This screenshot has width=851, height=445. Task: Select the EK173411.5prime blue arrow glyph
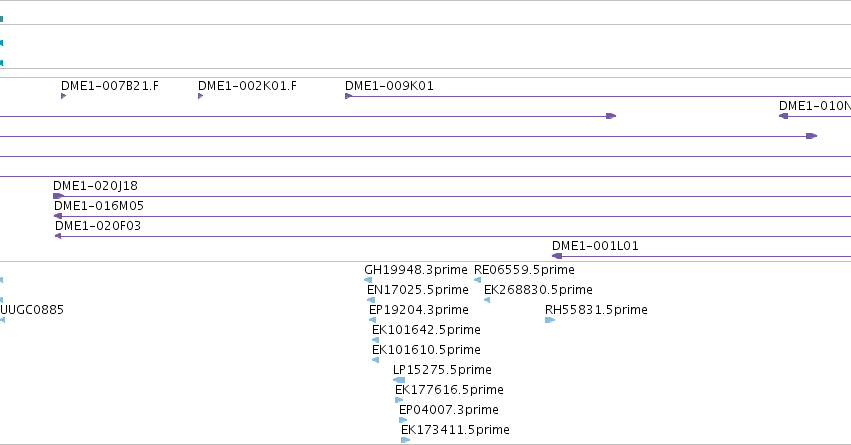[x=405, y=440]
